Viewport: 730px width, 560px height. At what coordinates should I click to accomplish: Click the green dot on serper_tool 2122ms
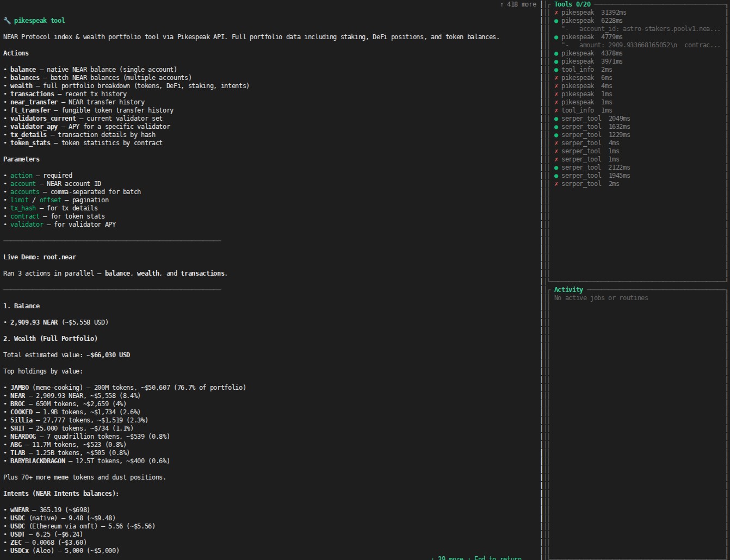pos(556,167)
